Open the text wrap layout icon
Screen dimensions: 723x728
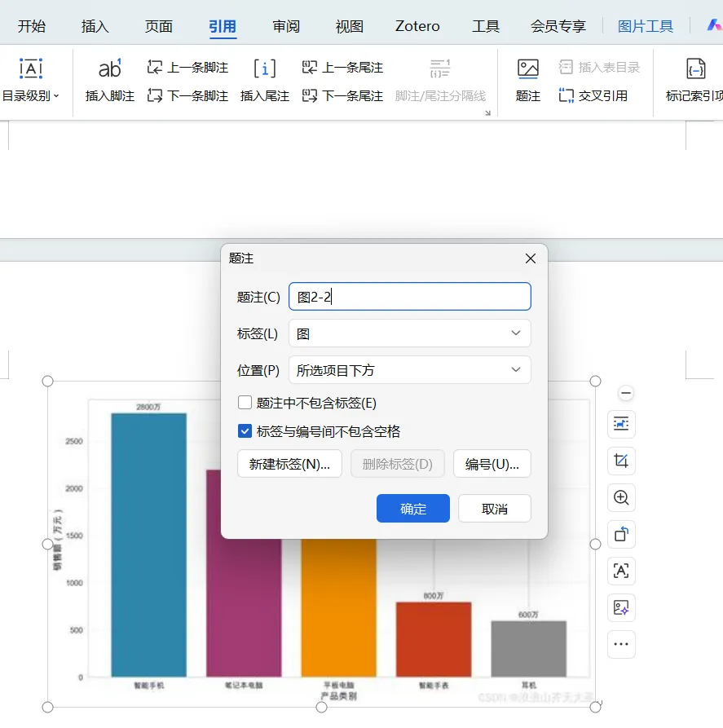[621, 424]
